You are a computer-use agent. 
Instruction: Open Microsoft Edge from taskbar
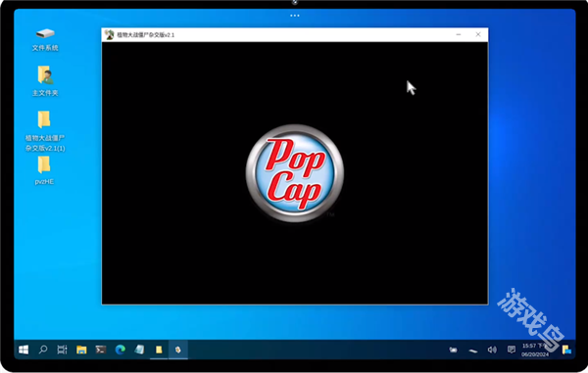click(x=120, y=350)
